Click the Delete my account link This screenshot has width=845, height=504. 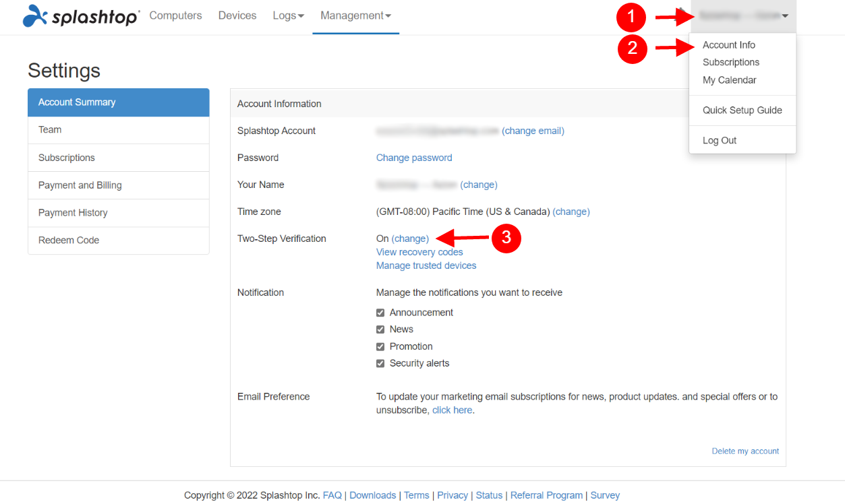pyautogui.click(x=745, y=451)
